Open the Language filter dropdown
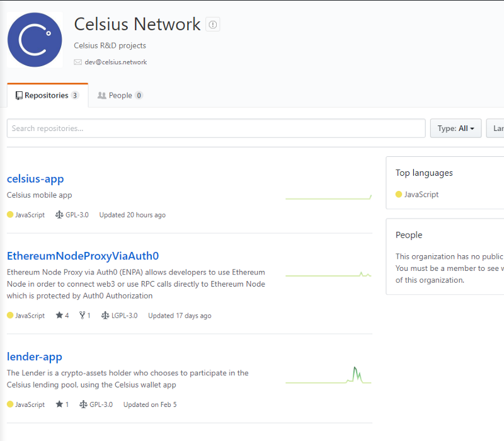504x441 pixels. click(x=498, y=129)
